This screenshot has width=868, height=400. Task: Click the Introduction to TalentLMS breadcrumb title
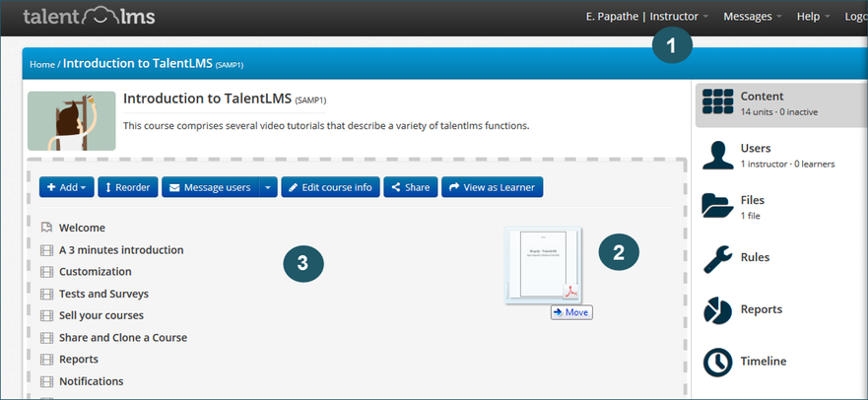pyautogui.click(x=138, y=63)
